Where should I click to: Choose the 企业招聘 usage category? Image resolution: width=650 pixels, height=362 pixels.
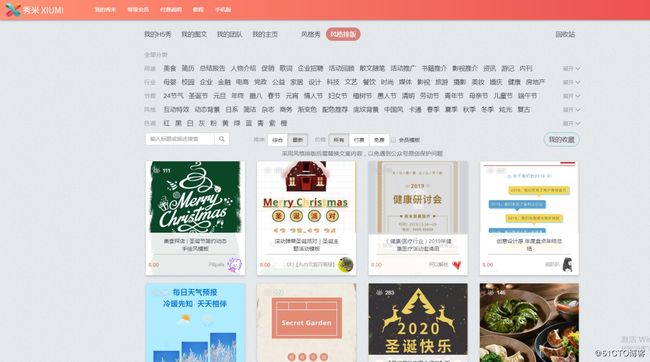point(310,68)
